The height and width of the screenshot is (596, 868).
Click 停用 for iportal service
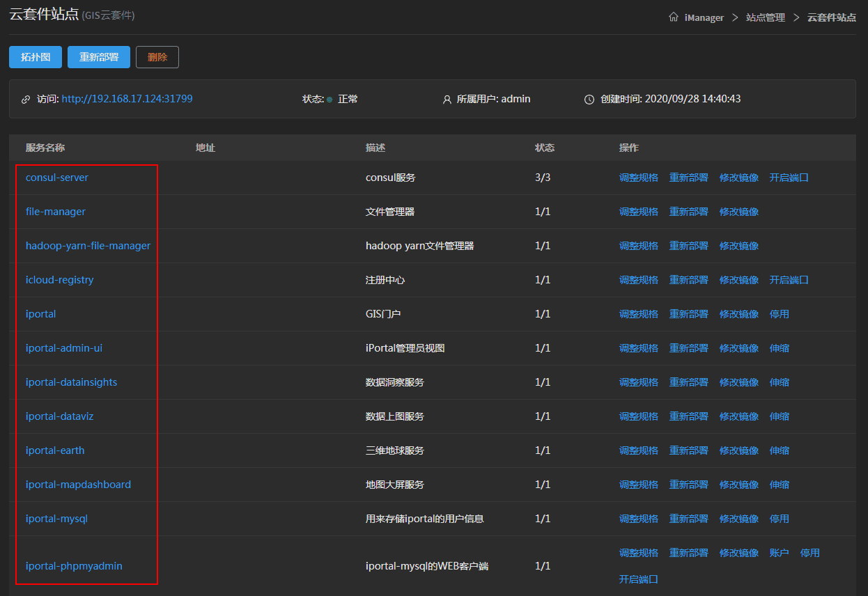779,314
